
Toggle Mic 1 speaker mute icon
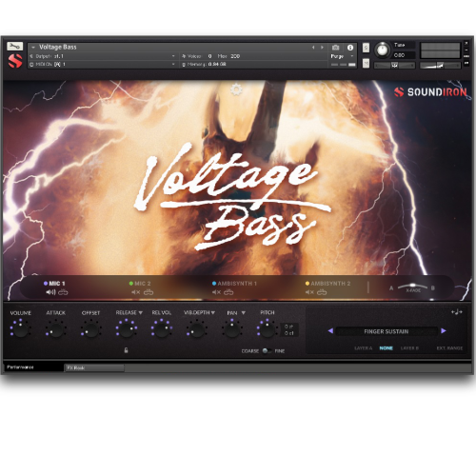point(50,292)
